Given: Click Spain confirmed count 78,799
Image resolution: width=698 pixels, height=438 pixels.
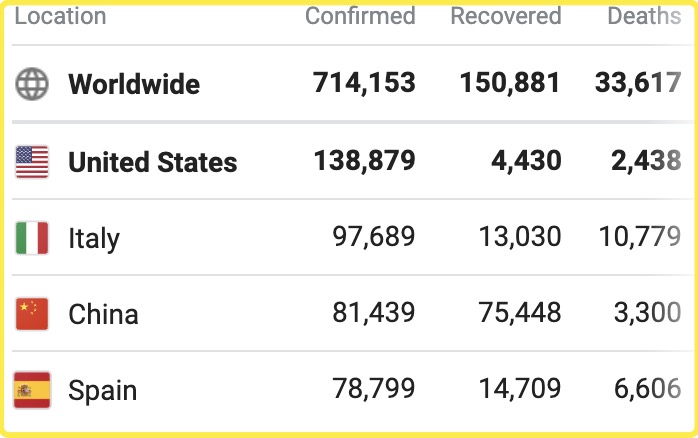Looking at the screenshot, I should pyautogui.click(x=373, y=390).
